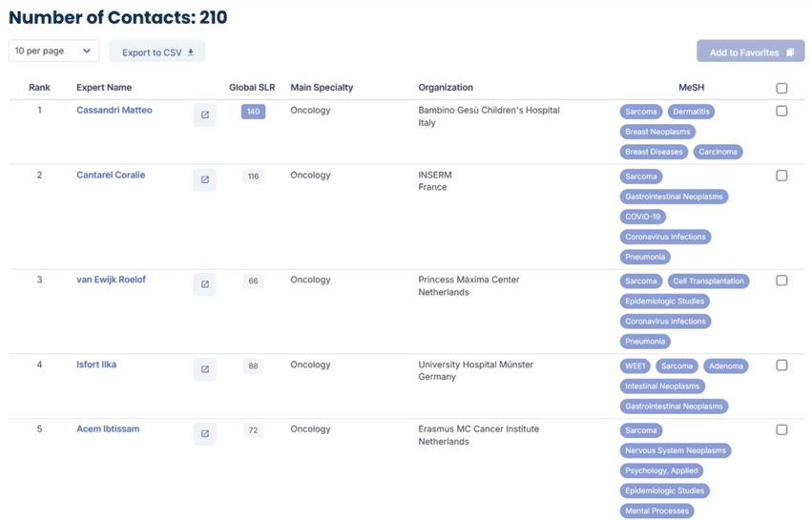812x521 pixels.
Task: Click the Main Specialty column header
Action: click(322, 88)
